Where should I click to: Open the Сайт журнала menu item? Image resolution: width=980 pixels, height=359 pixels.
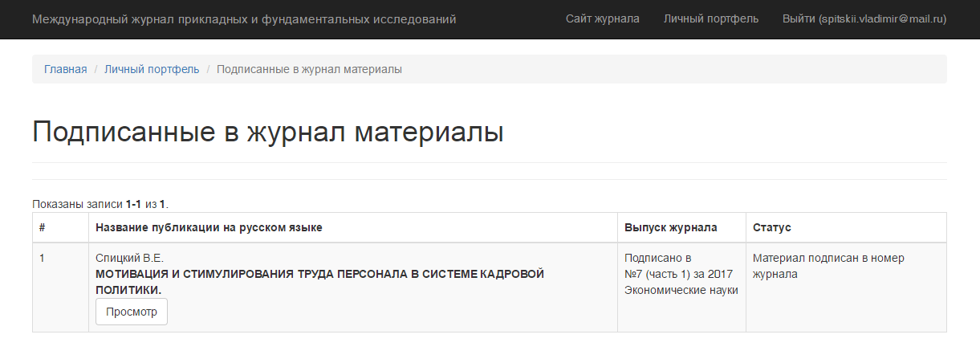coord(602,18)
